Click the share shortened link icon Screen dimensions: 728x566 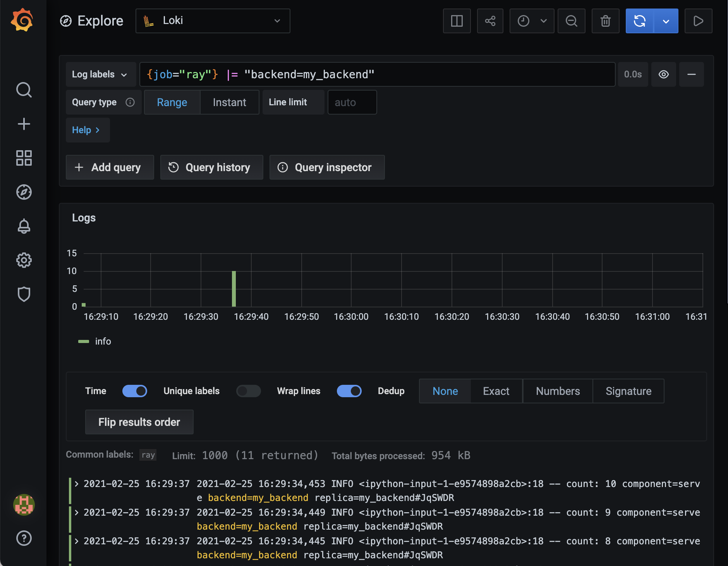pyautogui.click(x=490, y=21)
